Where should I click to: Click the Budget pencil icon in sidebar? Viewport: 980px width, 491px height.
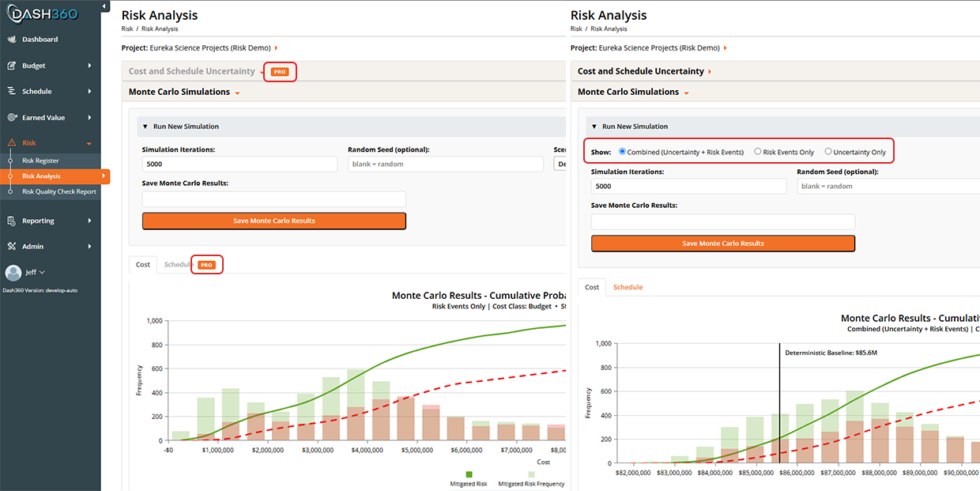click(13, 66)
